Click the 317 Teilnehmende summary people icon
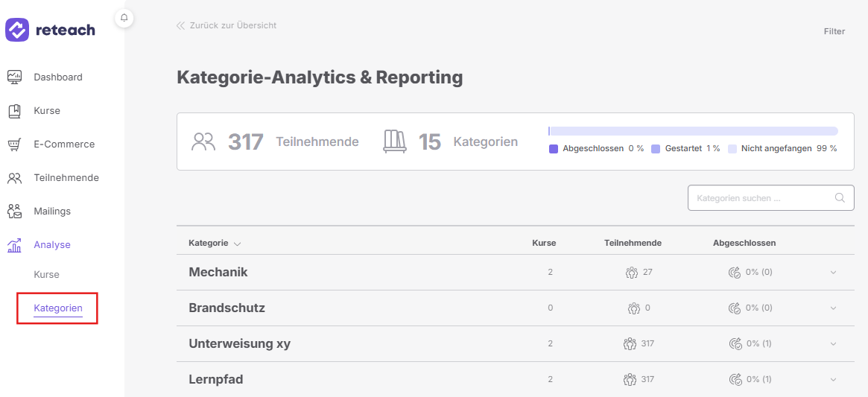The image size is (868, 397). click(203, 142)
